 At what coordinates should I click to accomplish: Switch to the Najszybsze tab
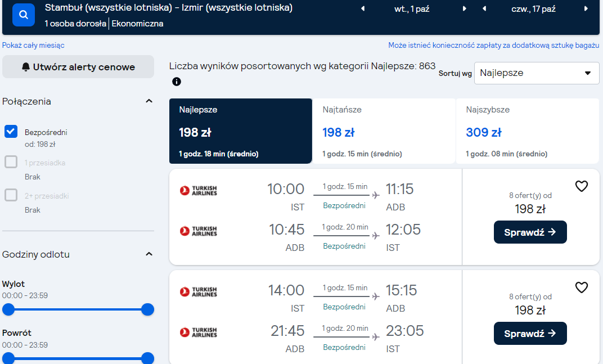click(x=527, y=131)
